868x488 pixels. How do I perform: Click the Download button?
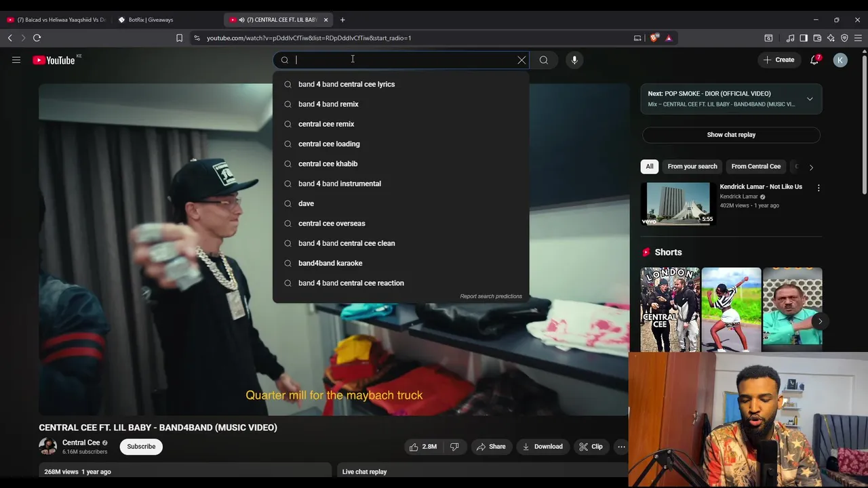[542, 447]
